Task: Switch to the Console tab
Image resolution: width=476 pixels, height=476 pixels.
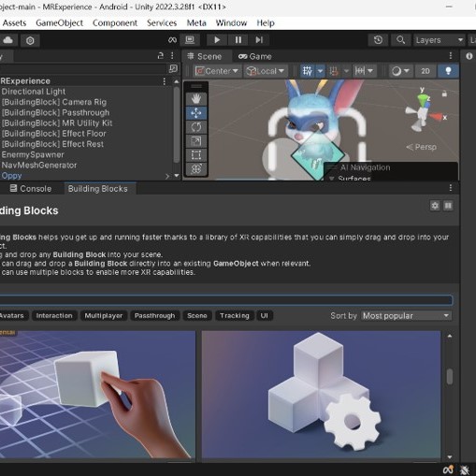Action: click(31, 189)
